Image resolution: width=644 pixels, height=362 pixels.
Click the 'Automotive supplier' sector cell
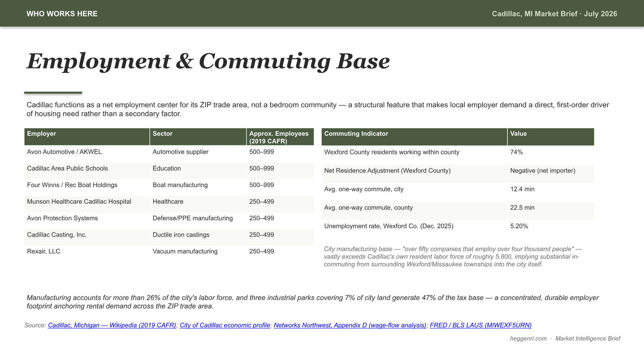(x=198, y=154)
